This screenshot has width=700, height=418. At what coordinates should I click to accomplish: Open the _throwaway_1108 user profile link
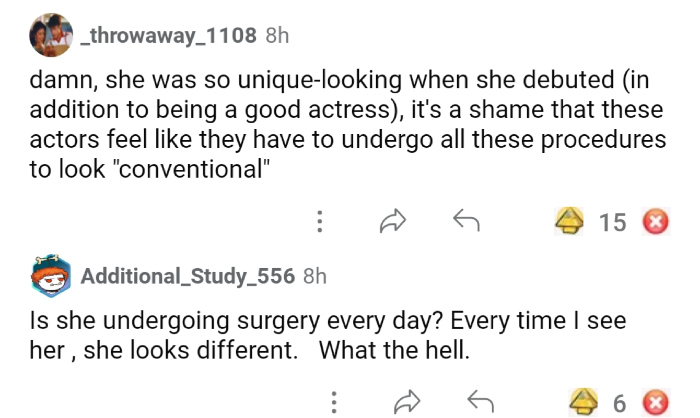click(x=167, y=36)
